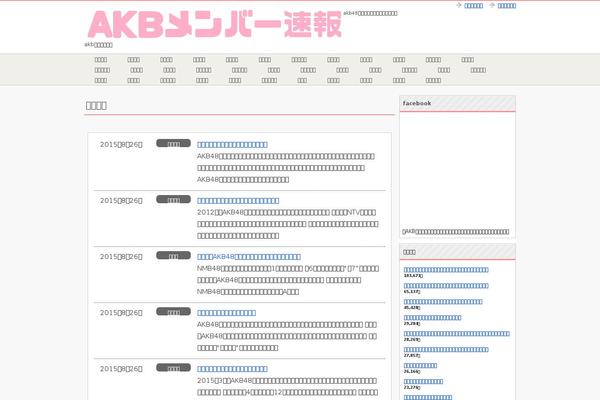The image size is (600, 400).
Task: Open the popular link with 26,166 views
Action: [420, 366]
